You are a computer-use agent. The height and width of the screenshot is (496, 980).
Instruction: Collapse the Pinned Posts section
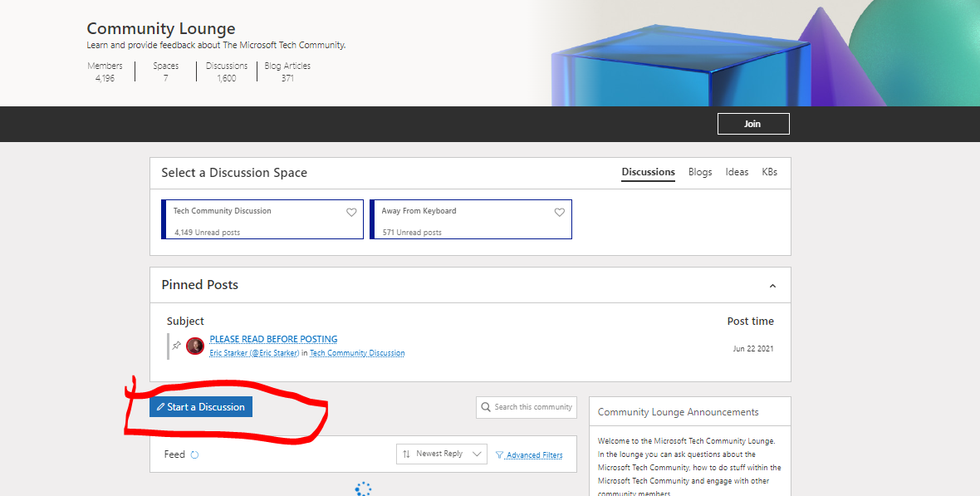click(772, 286)
